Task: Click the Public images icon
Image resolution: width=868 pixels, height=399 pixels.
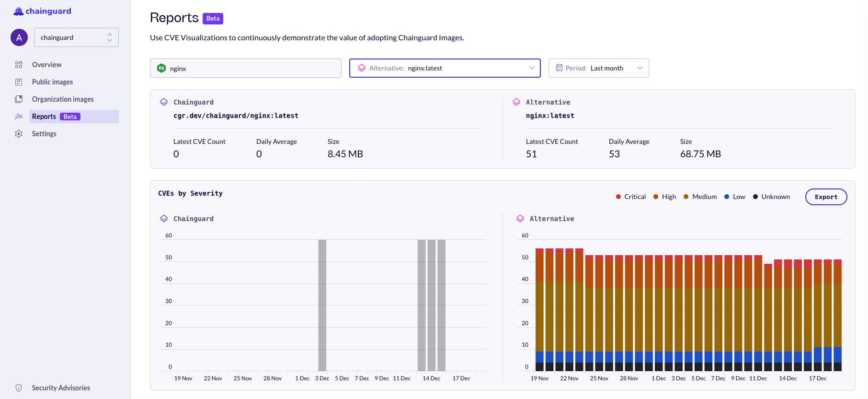Action: [19, 82]
